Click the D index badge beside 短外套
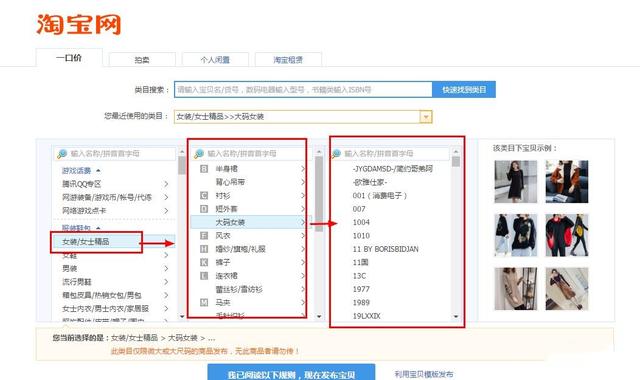The height and width of the screenshot is (380, 640). click(x=204, y=209)
